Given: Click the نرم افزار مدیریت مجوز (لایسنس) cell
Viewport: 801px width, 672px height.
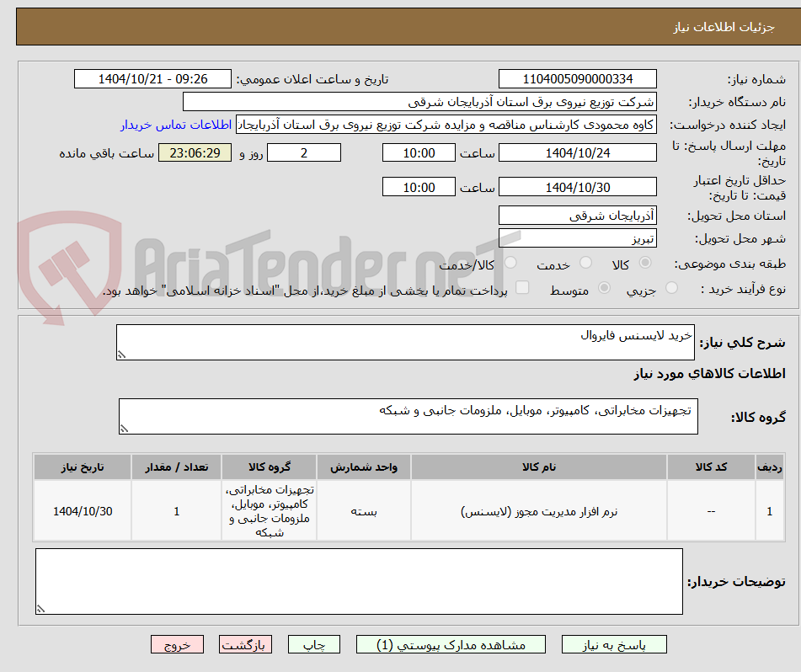Looking at the screenshot, I should pyautogui.click(x=539, y=511).
